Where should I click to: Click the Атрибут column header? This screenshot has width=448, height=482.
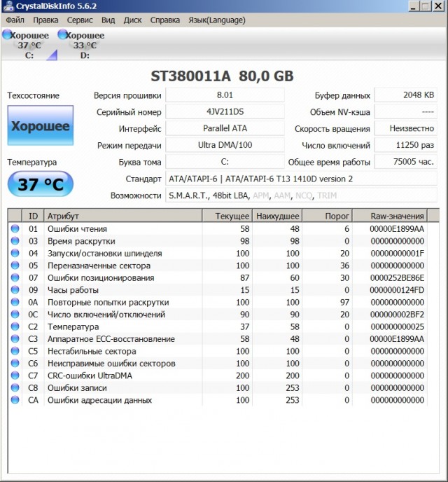122,216
